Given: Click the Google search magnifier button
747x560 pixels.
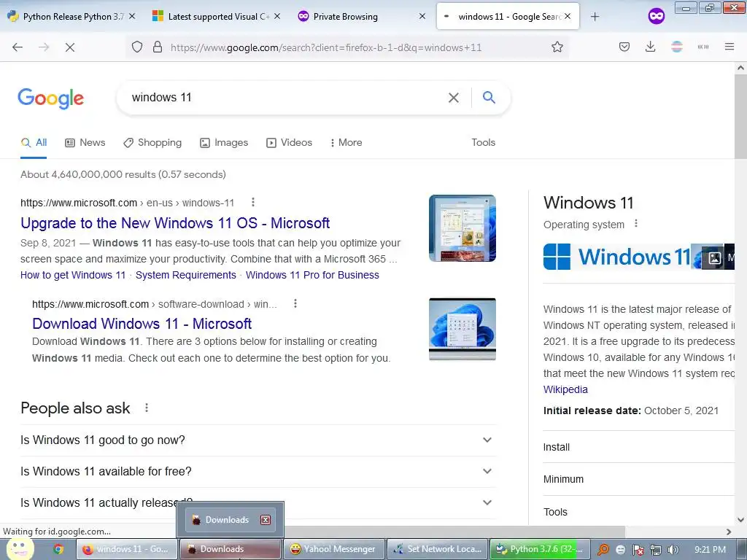Looking at the screenshot, I should (489, 98).
